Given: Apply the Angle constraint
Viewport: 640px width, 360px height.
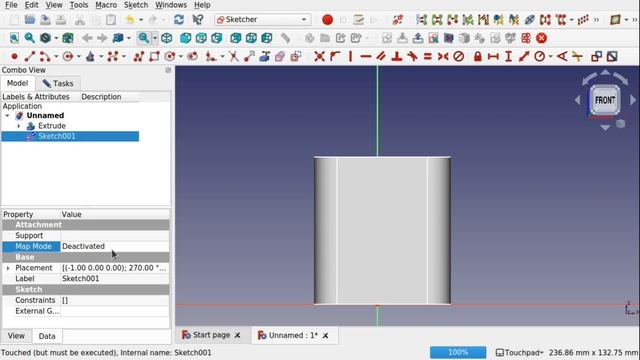Looking at the screenshot, I should tap(562, 56).
